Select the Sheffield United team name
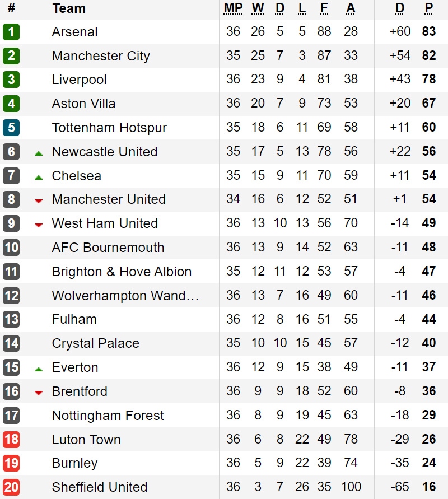 pyautogui.click(x=100, y=487)
